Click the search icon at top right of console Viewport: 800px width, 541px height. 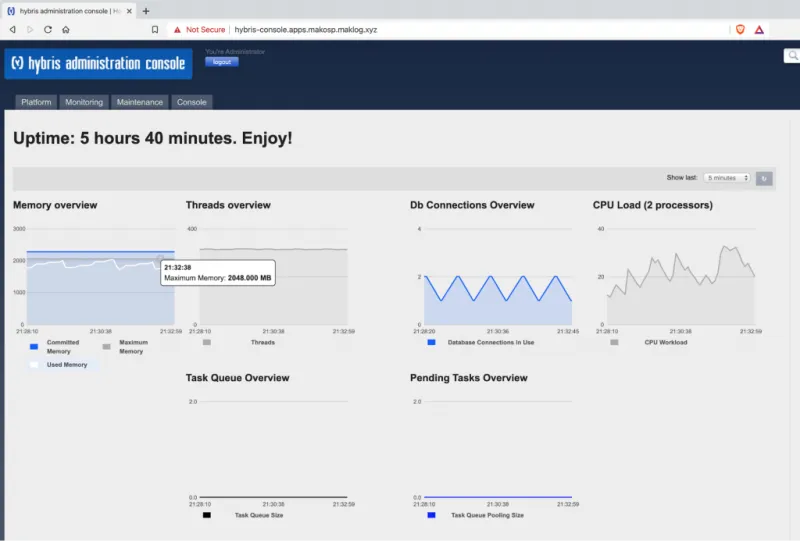790,57
